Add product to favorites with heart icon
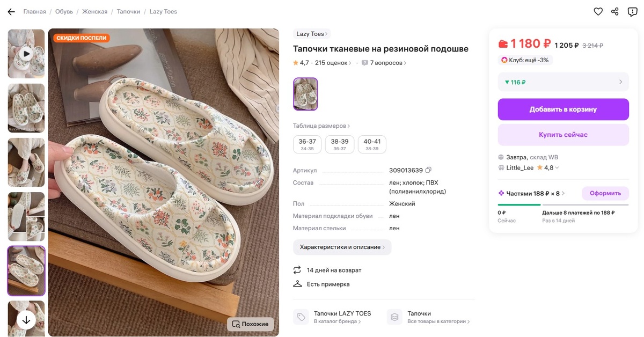The width and height of the screenshot is (644, 337). (x=598, y=12)
